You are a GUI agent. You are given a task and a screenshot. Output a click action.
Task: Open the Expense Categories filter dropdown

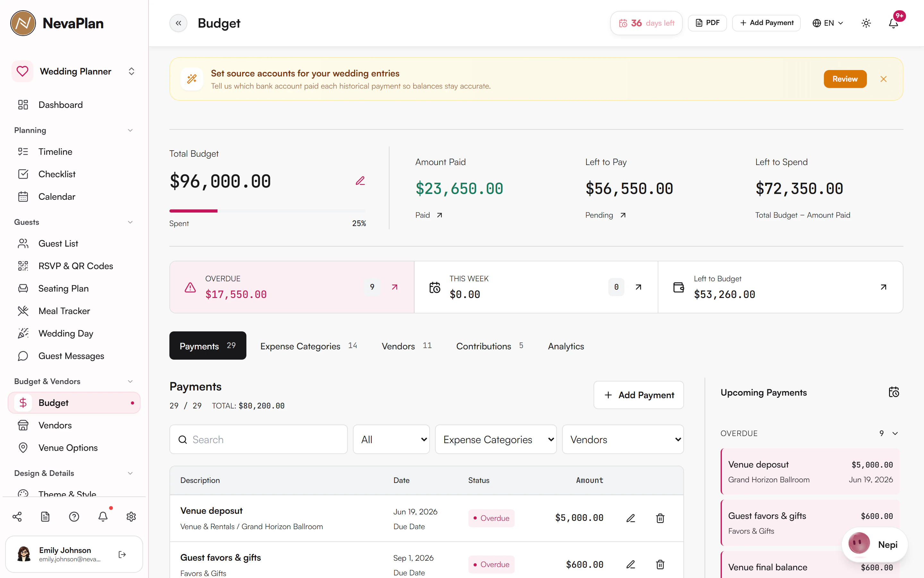[496, 440]
